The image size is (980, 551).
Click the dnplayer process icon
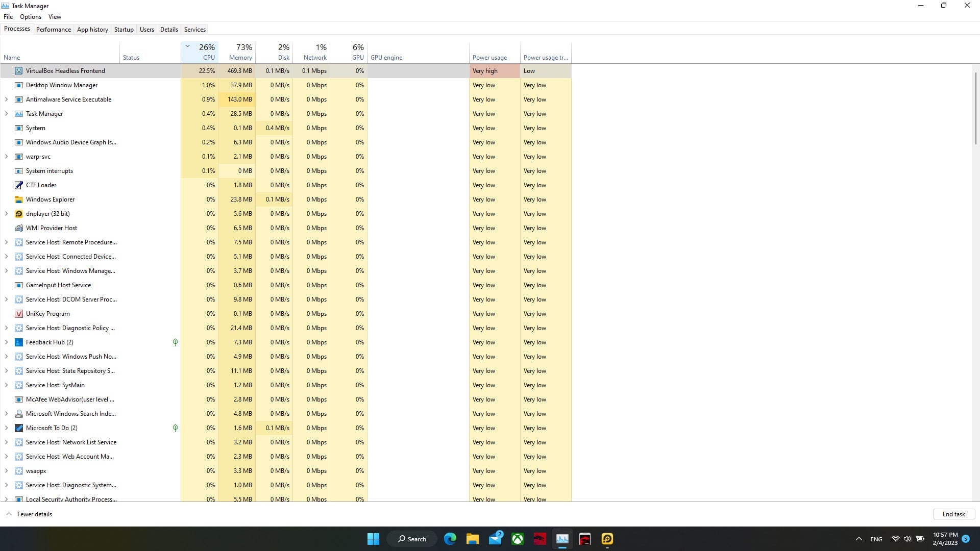pyautogui.click(x=19, y=214)
